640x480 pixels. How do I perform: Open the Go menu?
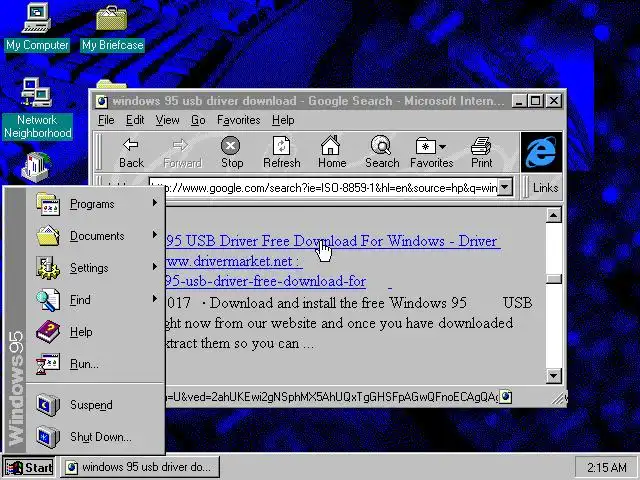[198, 120]
